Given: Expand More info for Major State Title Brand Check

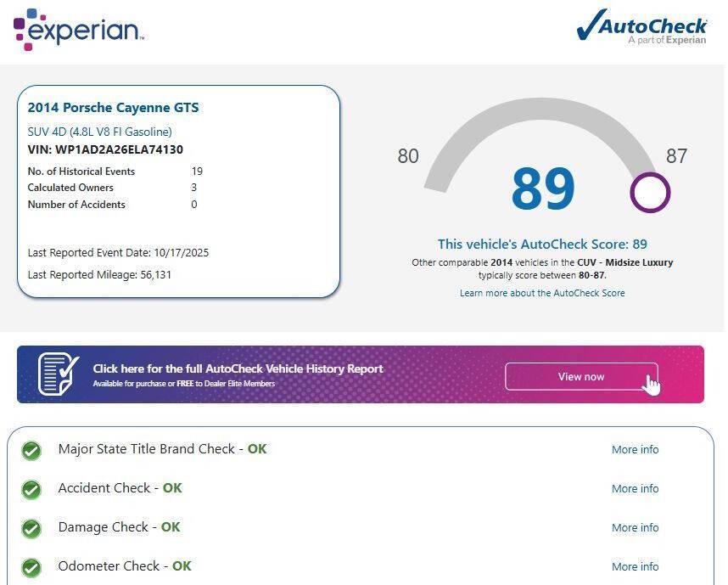Looking at the screenshot, I should [635, 450].
